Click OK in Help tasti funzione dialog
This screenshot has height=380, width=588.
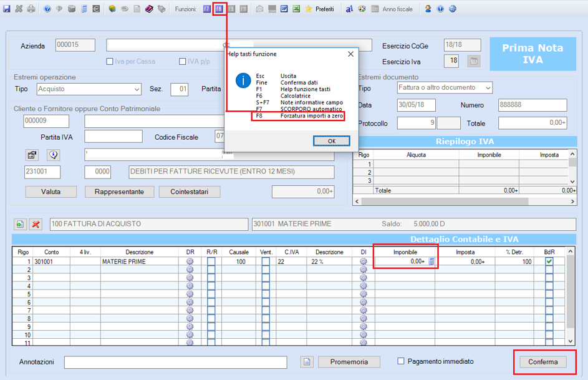coord(332,141)
